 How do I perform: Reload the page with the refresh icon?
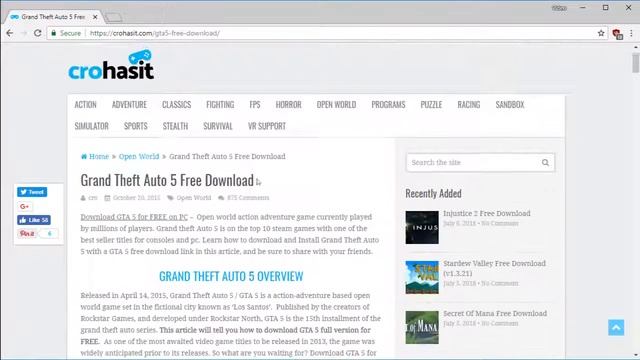tap(38, 33)
